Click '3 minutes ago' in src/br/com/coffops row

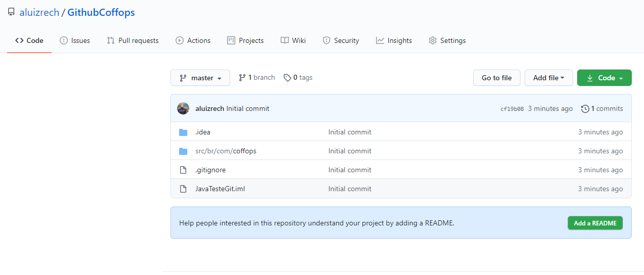(x=601, y=151)
